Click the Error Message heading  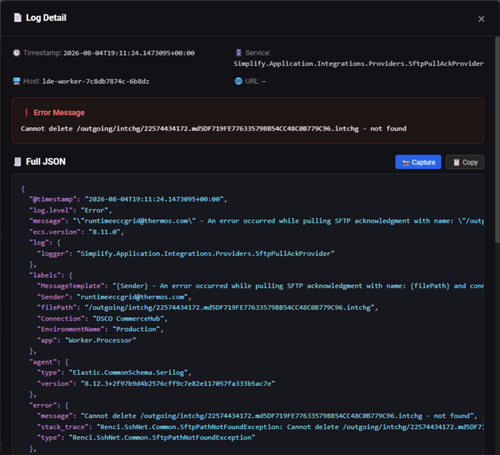click(59, 113)
